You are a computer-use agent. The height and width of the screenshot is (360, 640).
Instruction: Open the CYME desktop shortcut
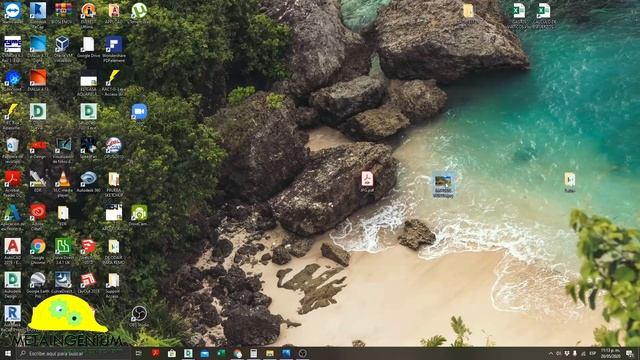(13, 44)
